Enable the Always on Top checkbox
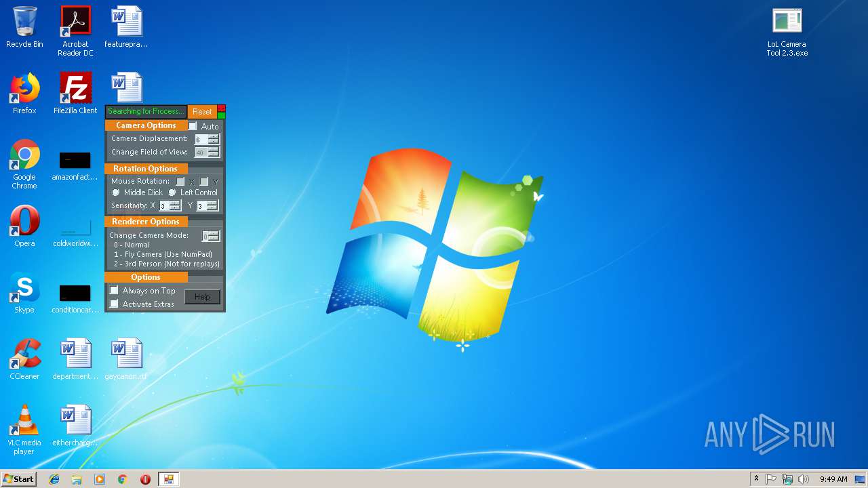Viewport: 868px width, 488px height. (x=114, y=290)
